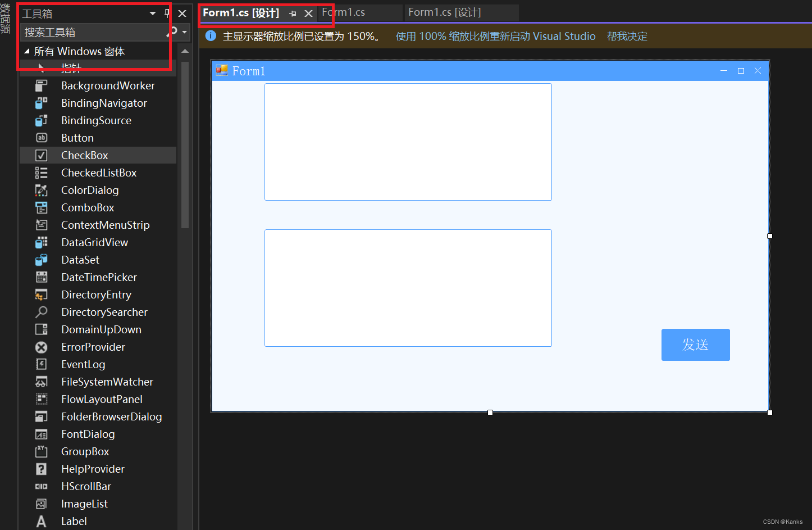This screenshot has width=812, height=530.
Task: Select the CheckedListBox control icon
Action: (42, 173)
